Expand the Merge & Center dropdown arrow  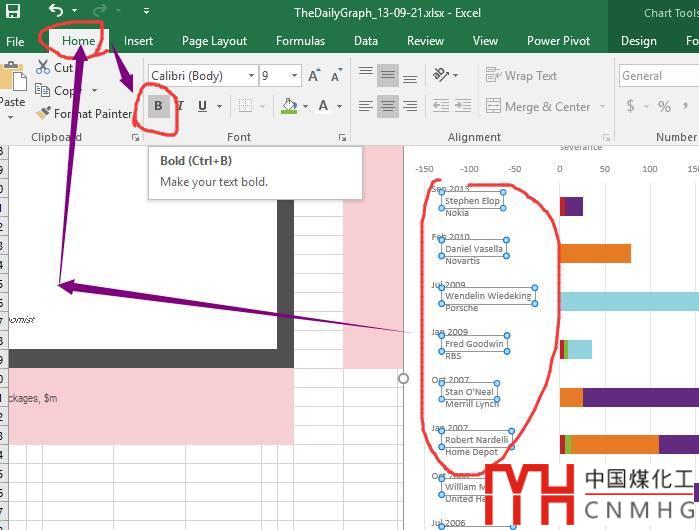coord(603,107)
